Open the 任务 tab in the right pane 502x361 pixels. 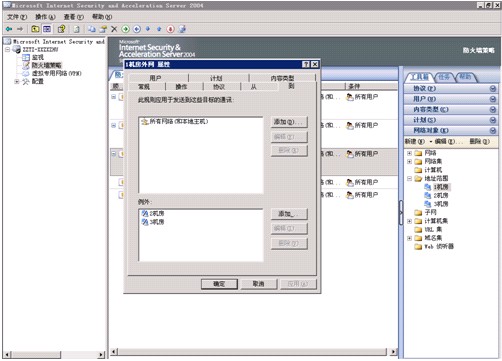(x=444, y=77)
